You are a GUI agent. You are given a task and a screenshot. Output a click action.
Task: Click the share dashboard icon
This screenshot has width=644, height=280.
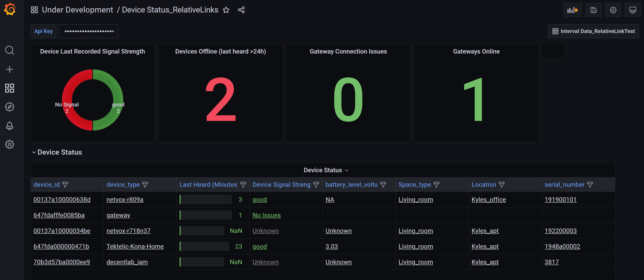pyautogui.click(x=241, y=10)
